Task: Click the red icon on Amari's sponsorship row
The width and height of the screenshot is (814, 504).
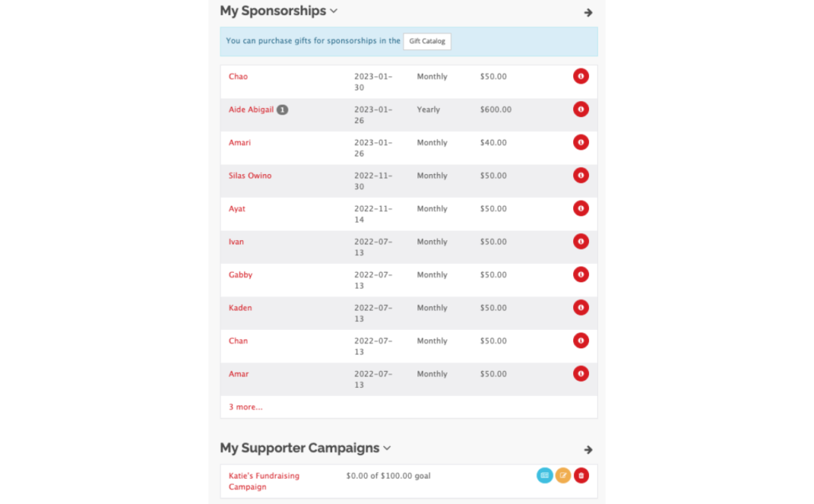Action: click(581, 142)
